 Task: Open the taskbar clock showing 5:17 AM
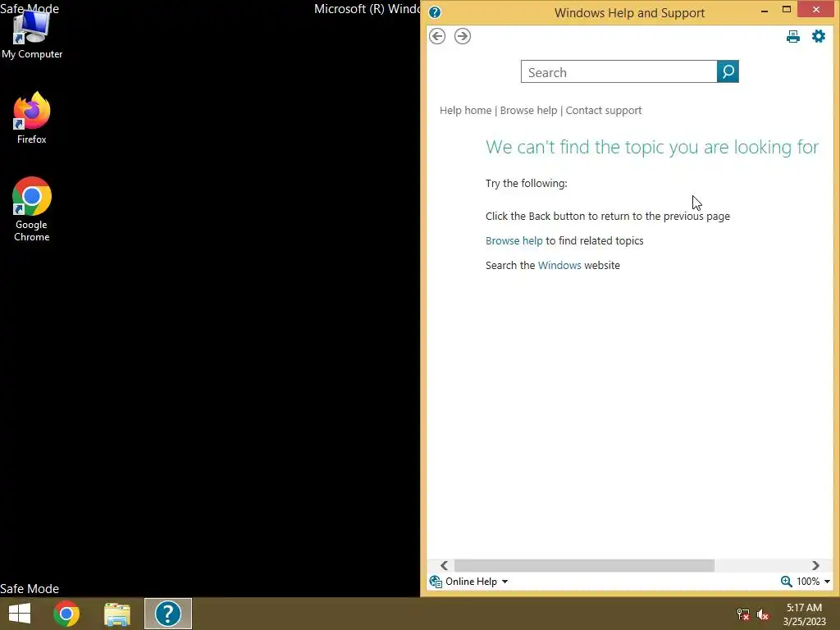804,614
